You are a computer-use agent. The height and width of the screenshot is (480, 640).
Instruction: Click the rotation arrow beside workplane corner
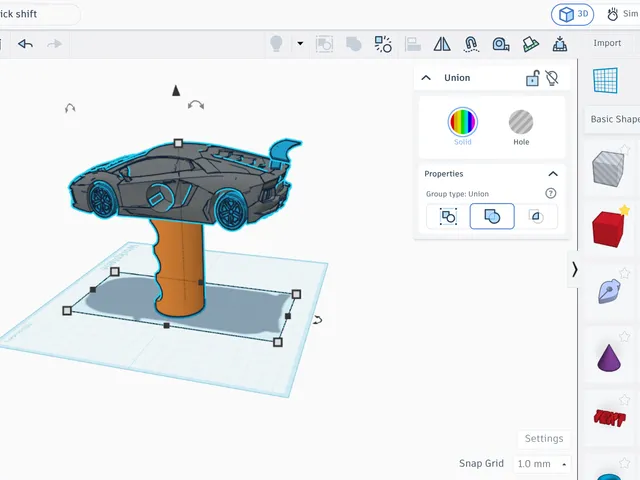click(x=318, y=320)
